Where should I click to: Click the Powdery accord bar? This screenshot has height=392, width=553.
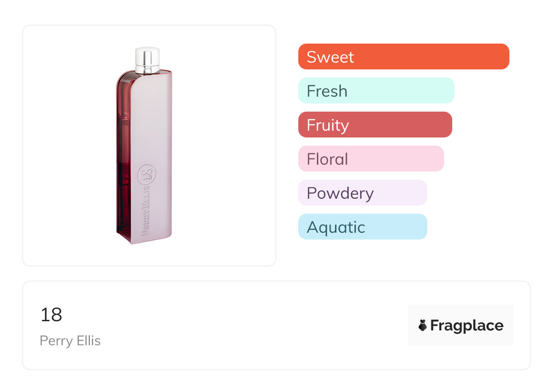point(362,193)
